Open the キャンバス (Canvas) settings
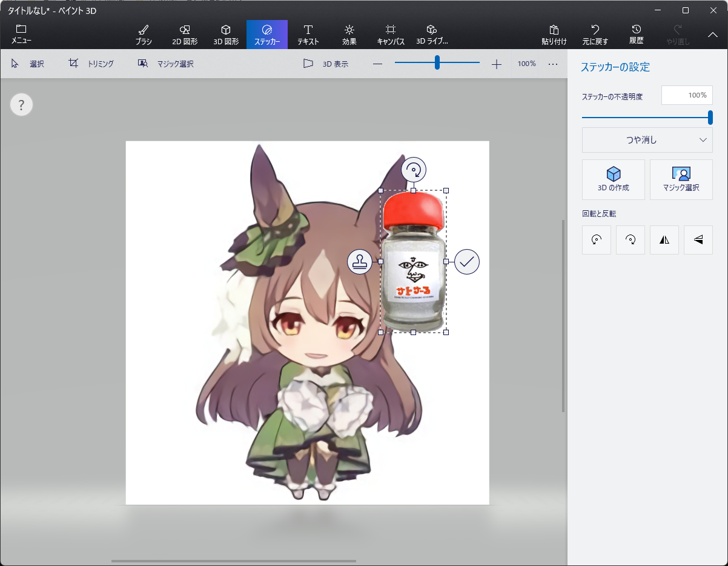This screenshot has height=566, width=728. tap(391, 35)
